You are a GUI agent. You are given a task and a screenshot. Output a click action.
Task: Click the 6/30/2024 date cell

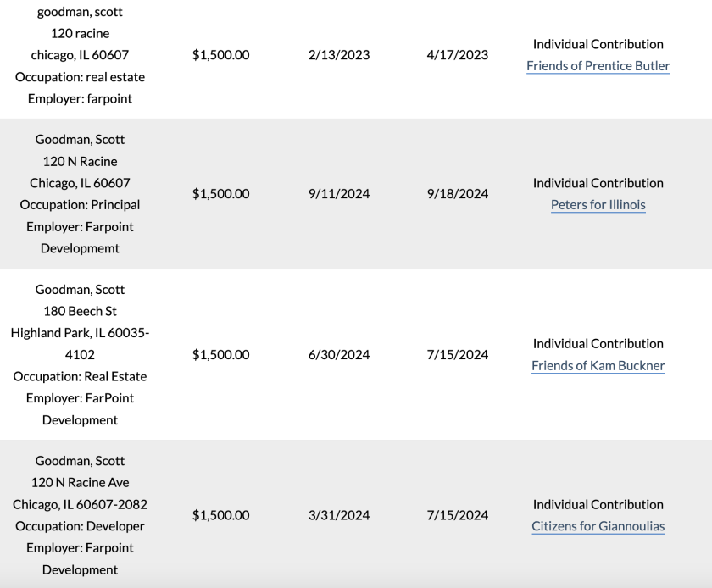(x=339, y=355)
